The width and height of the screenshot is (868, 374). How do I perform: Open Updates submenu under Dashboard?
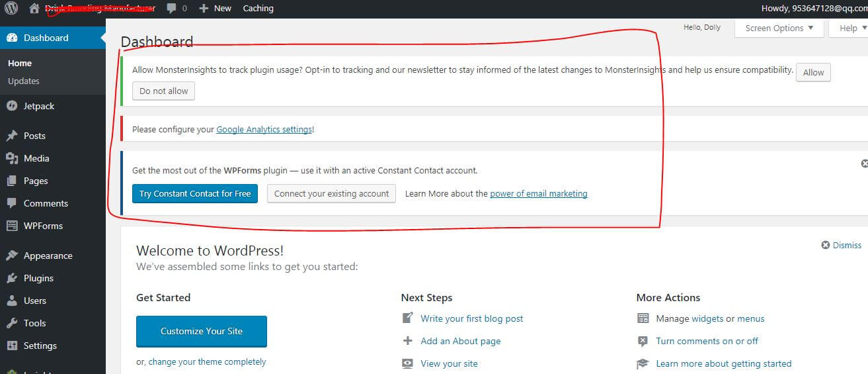click(24, 81)
